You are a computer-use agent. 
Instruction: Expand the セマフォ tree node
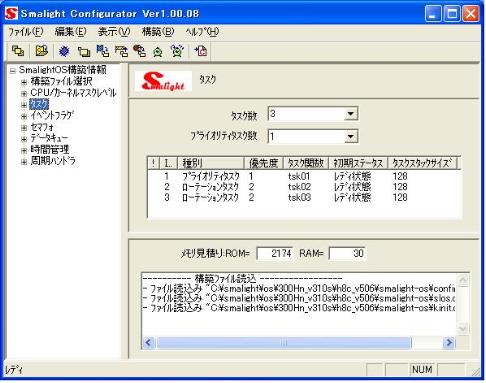[24, 127]
